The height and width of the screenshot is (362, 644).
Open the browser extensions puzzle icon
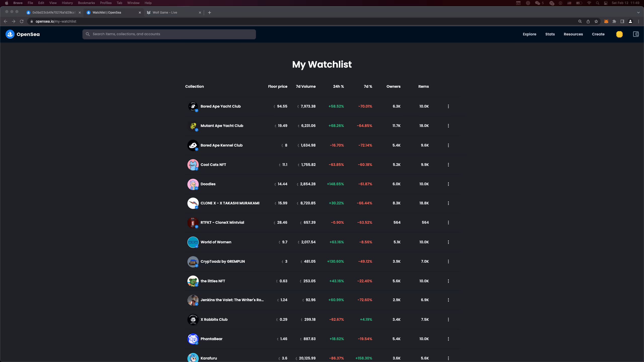[614, 21]
